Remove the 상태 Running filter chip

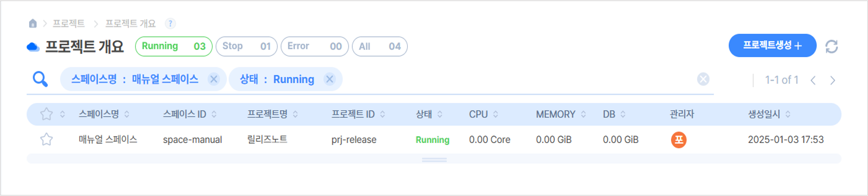tap(329, 79)
